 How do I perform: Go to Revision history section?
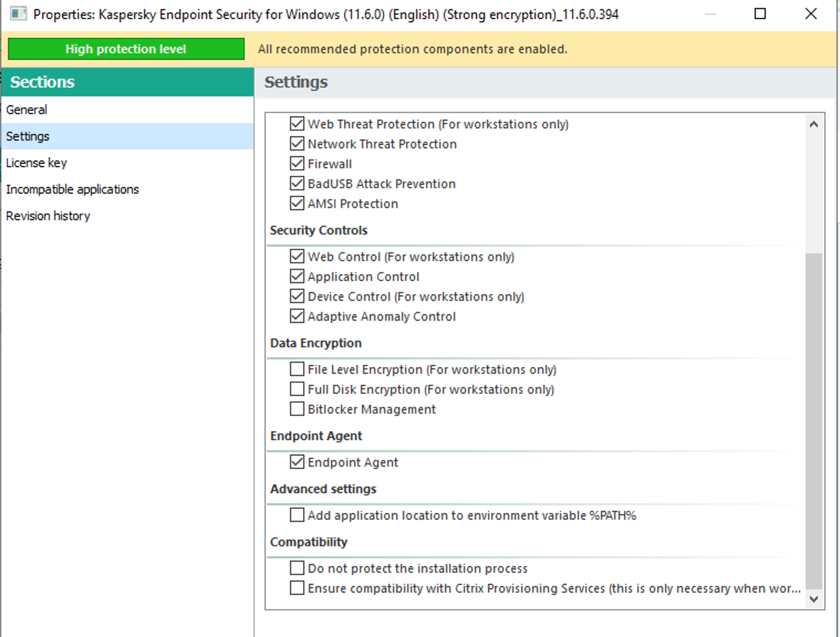coord(48,216)
